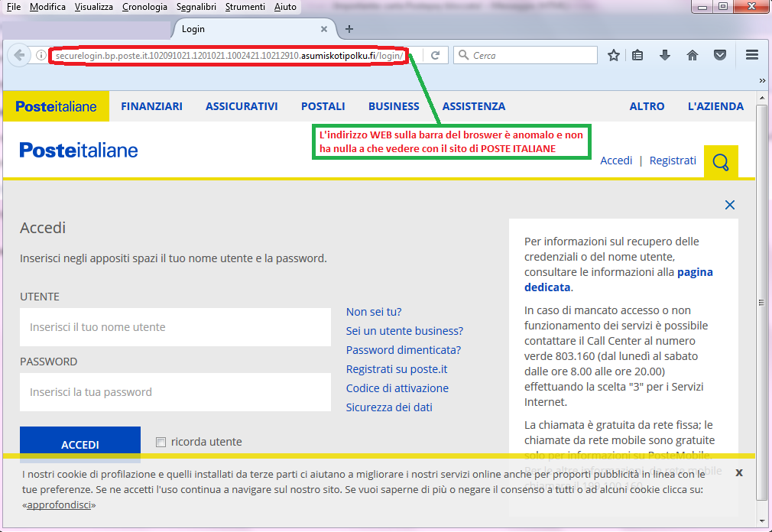Click the Registrati link in header
This screenshot has height=532, width=772.
[673, 161]
